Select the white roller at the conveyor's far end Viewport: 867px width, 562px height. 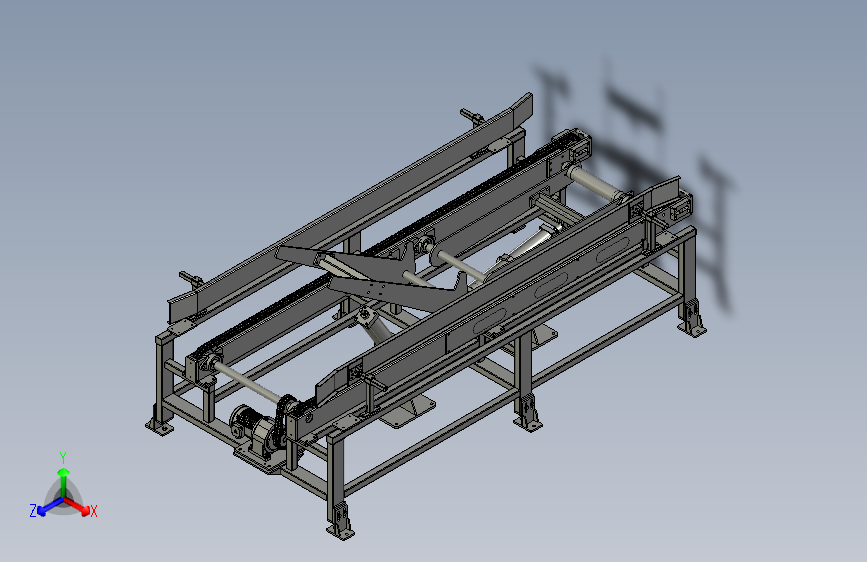[x=594, y=182]
